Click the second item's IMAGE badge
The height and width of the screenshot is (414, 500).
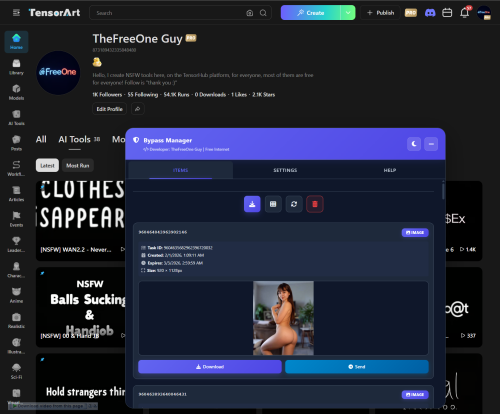point(415,395)
